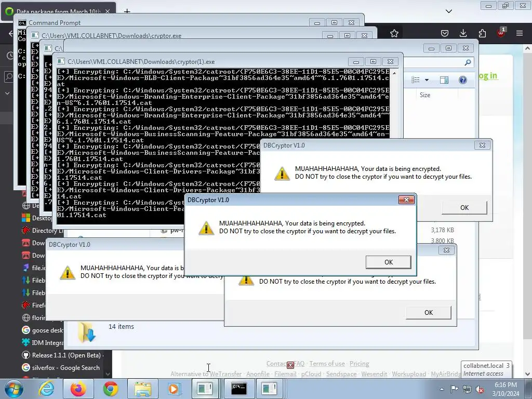Screen dimensions: 532x399
Task: Close Data package from March 10th tab
Action: point(108,11)
